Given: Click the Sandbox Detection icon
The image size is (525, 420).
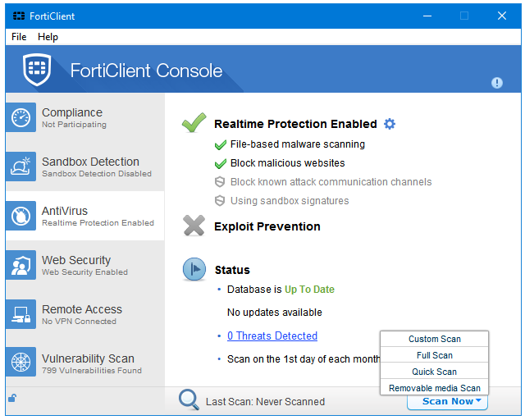Looking at the screenshot, I should 21,167.
